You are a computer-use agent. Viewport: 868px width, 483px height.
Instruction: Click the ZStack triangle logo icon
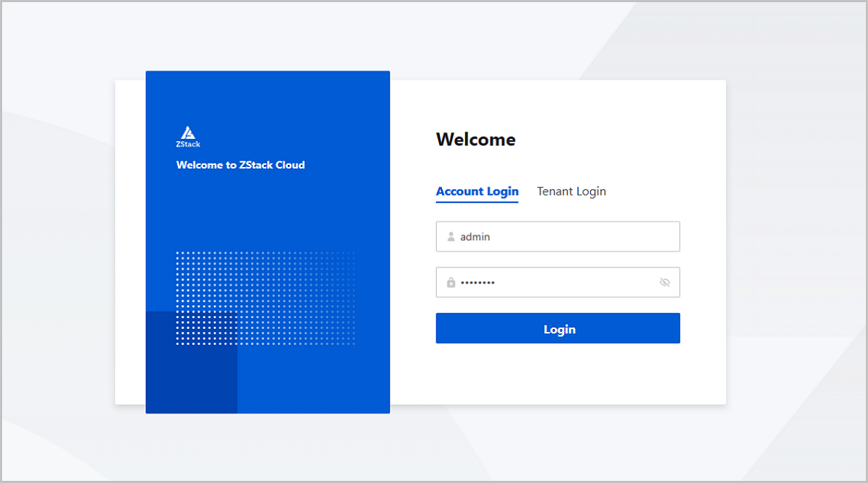(x=188, y=132)
